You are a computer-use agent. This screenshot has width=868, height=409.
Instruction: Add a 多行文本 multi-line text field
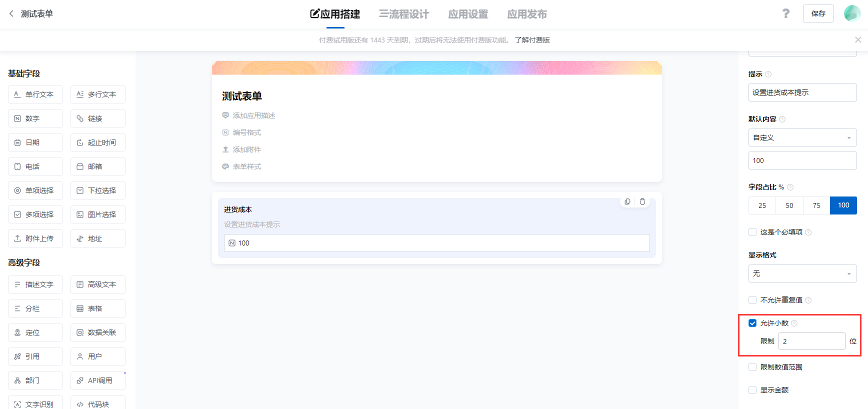(98, 94)
